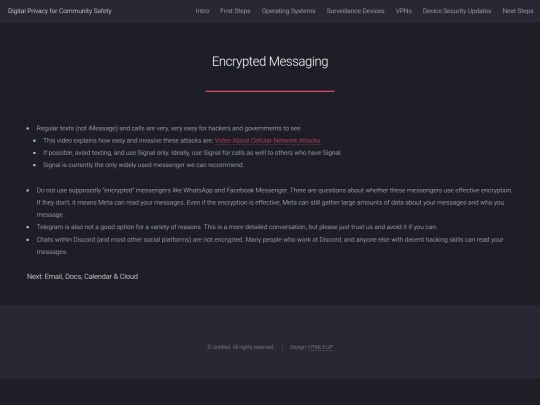Go to First Steps section

pos(235,11)
